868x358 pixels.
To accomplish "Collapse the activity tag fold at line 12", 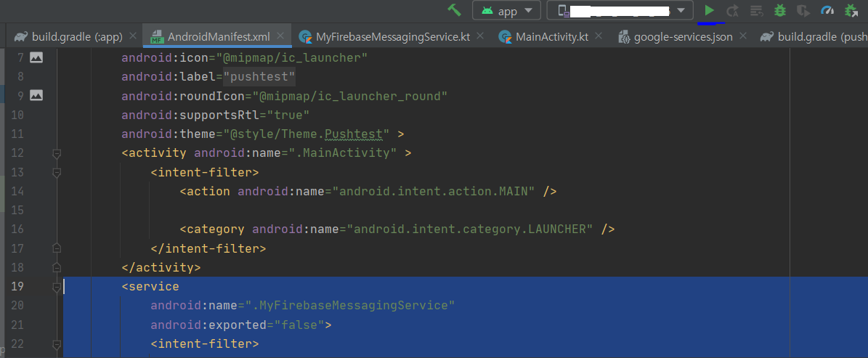I will [x=56, y=152].
